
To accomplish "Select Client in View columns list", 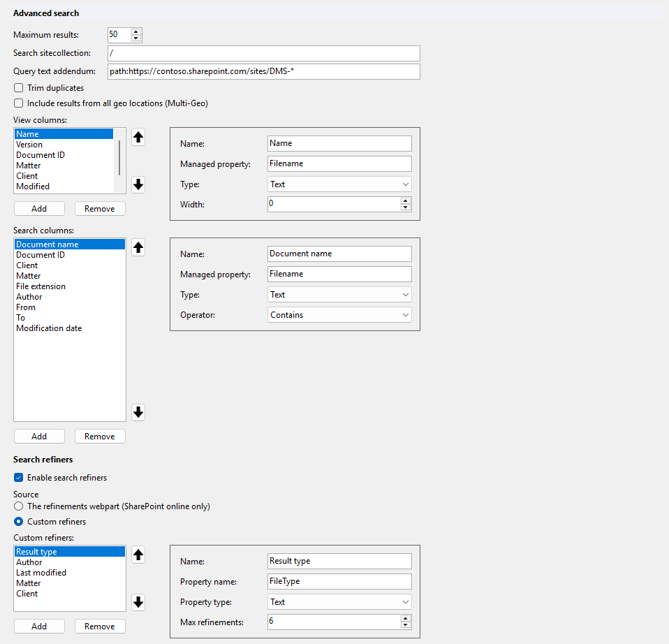I will point(64,176).
